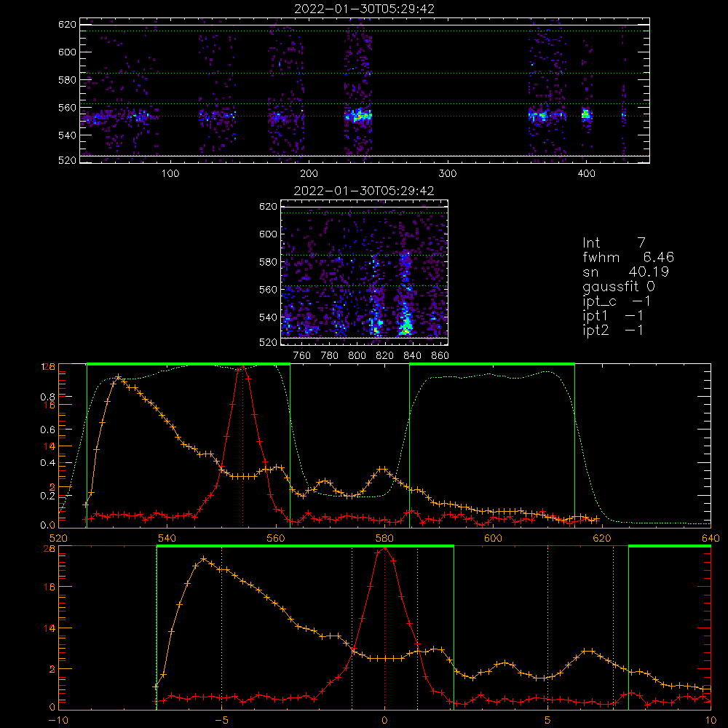728x728 pixels.
Task: Click the orange curve peak near -5.5 in bottom plot
Action: [204, 558]
